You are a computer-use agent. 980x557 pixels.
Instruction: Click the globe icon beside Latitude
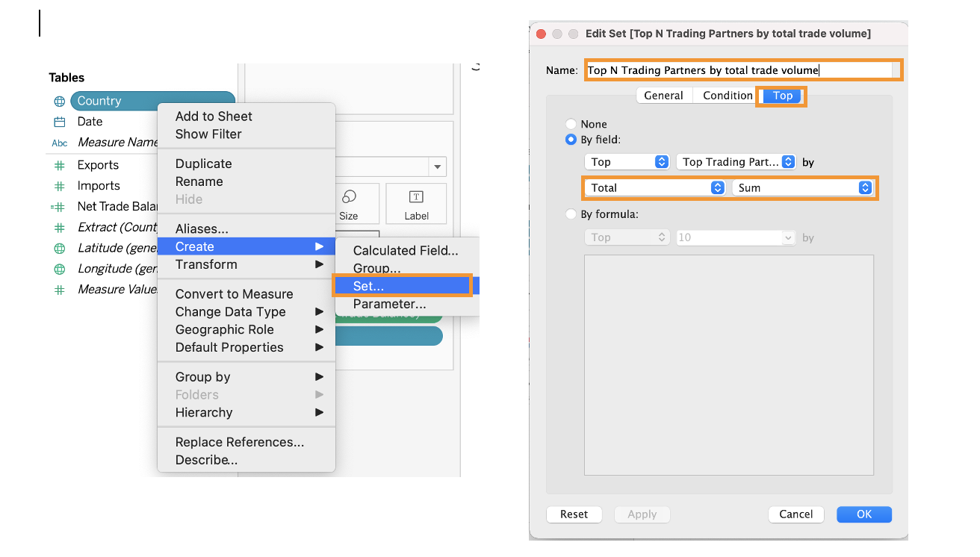(59, 248)
